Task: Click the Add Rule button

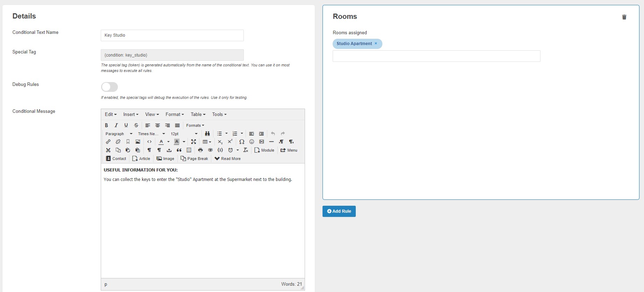Action: (339, 211)
